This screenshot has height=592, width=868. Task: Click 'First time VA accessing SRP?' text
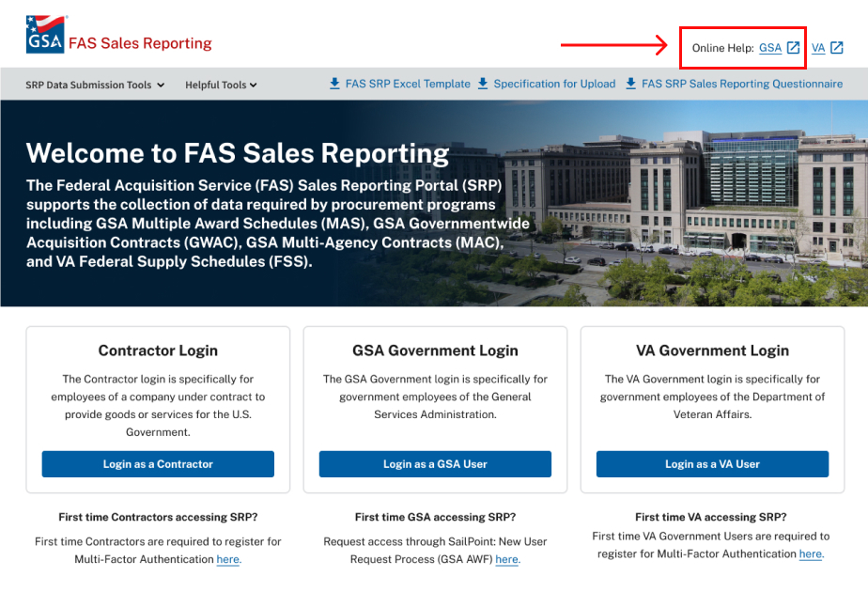[711, 517]
